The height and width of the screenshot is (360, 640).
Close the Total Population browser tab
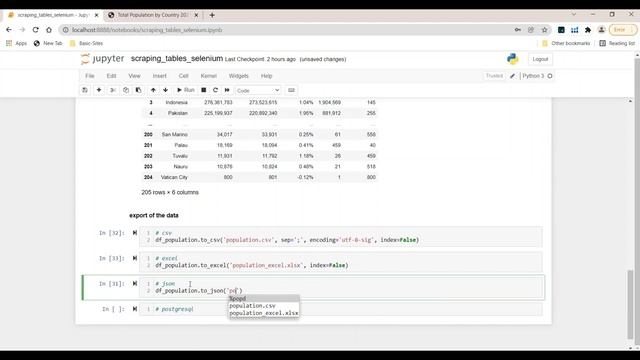click(196, 15)
